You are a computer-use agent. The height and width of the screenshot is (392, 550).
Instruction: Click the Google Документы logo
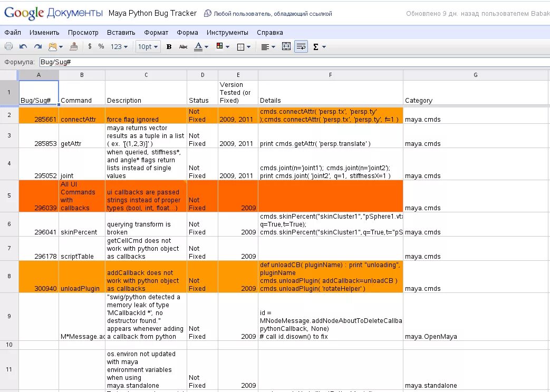click(53, 13)
